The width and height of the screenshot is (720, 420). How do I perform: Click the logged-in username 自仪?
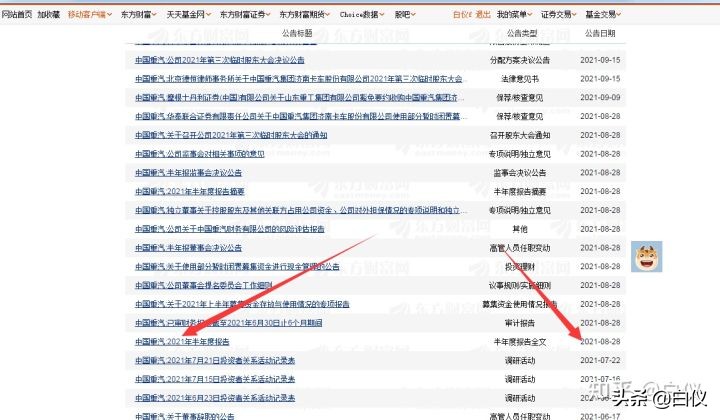[x=462, y=15]
